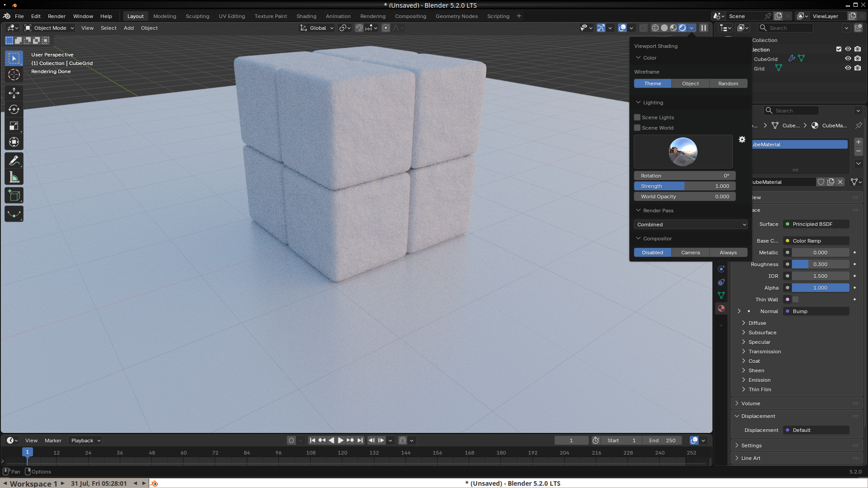
Task: Expand the Emission panel
Action: (759, 380)
